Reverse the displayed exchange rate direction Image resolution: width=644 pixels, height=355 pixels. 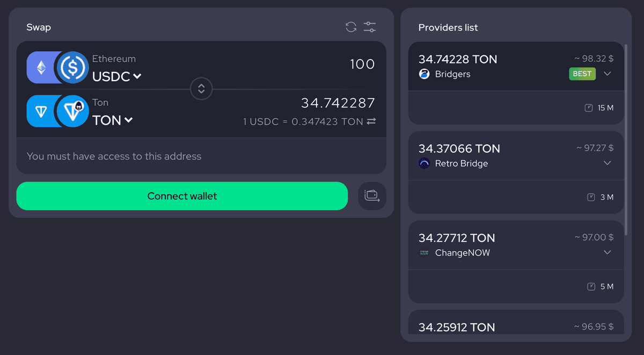point(372,121)
